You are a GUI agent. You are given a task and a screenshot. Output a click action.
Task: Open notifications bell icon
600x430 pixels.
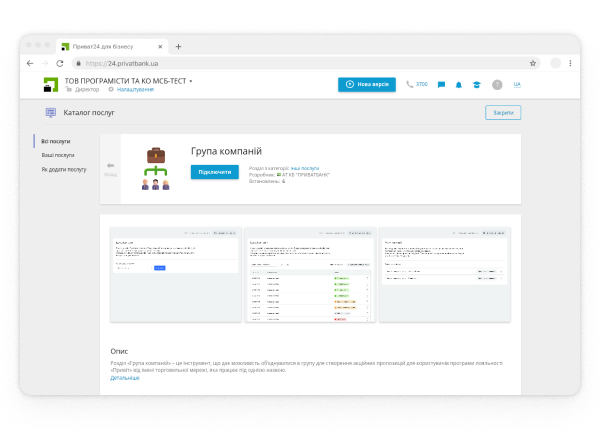pyautogui.click(x=459, y=85)
